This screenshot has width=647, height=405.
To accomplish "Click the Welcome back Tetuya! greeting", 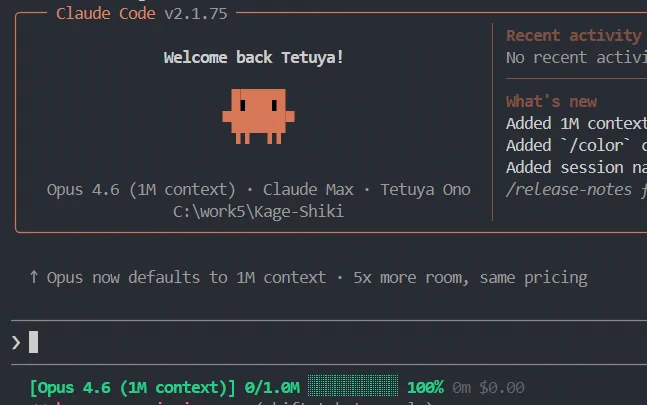I will 253,57.
